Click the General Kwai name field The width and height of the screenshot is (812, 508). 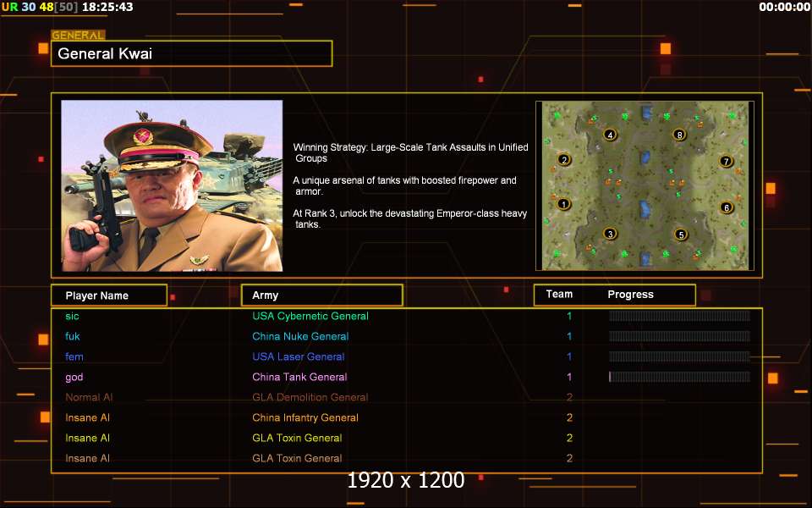[192, 53]
